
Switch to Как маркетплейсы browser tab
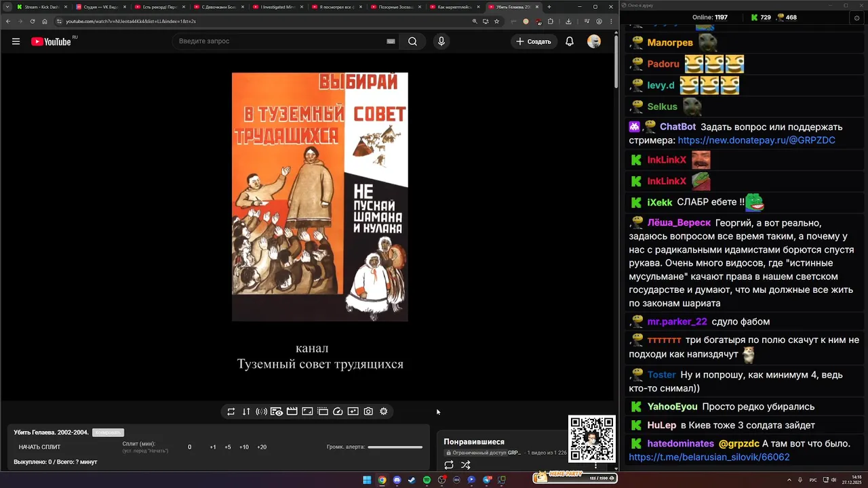(454, 7)
